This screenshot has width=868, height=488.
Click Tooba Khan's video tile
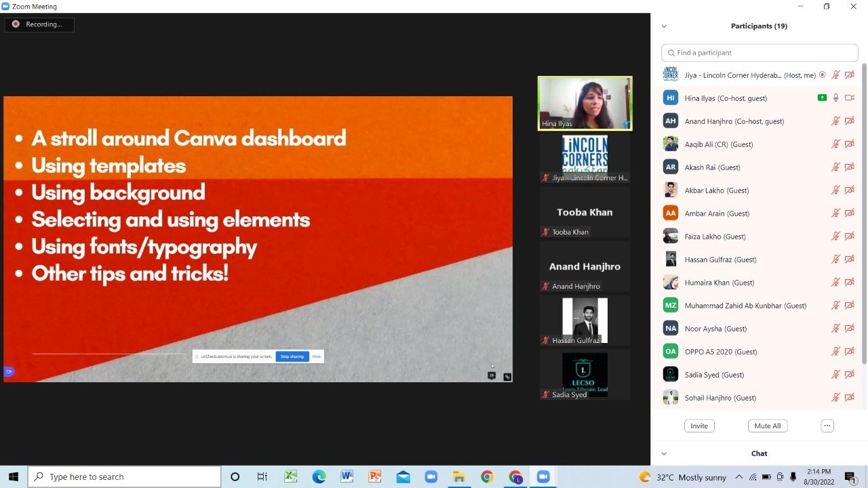click(x=585, y=213)
